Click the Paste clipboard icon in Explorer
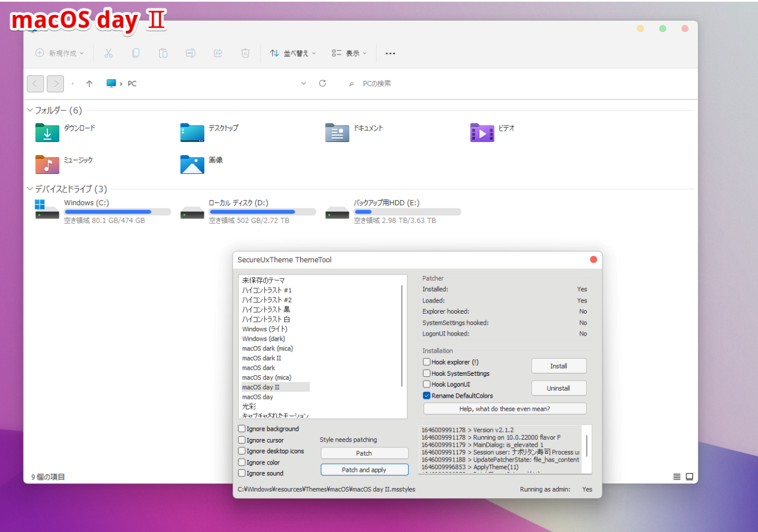758x532 pixels. coord(163,53)
